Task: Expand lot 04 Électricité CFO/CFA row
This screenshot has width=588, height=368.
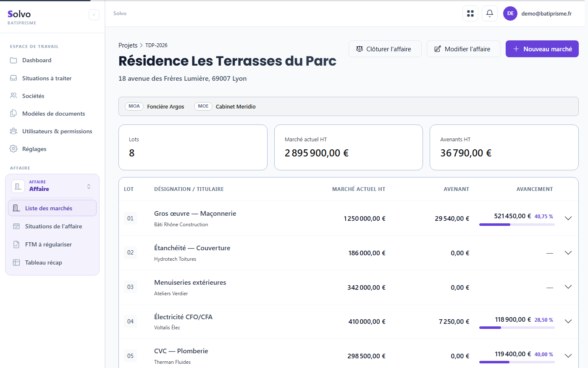Action: [x=568, y=321]
